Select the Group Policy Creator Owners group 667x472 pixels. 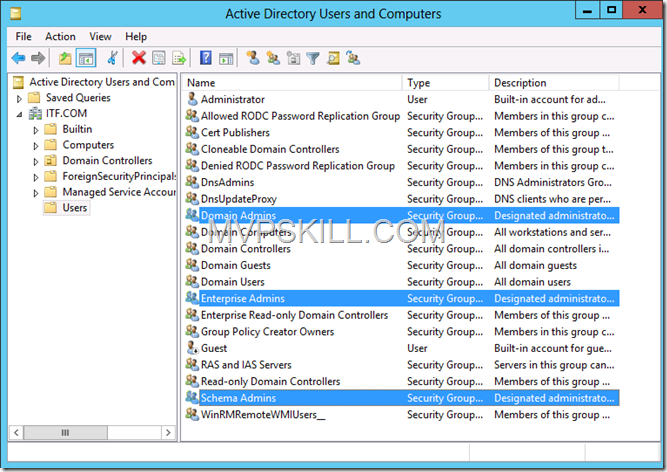coord(267,332)
